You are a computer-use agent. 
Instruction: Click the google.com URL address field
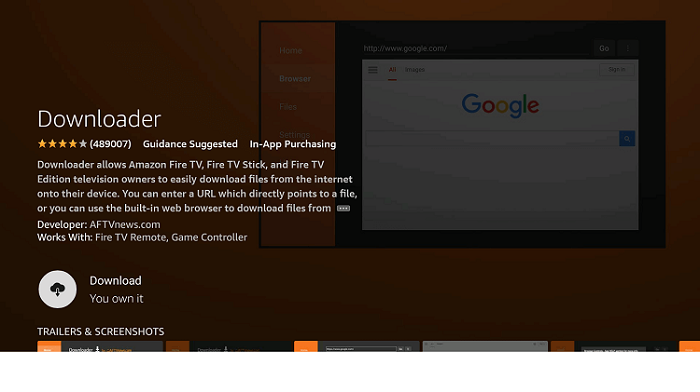[x=475, y=48]
